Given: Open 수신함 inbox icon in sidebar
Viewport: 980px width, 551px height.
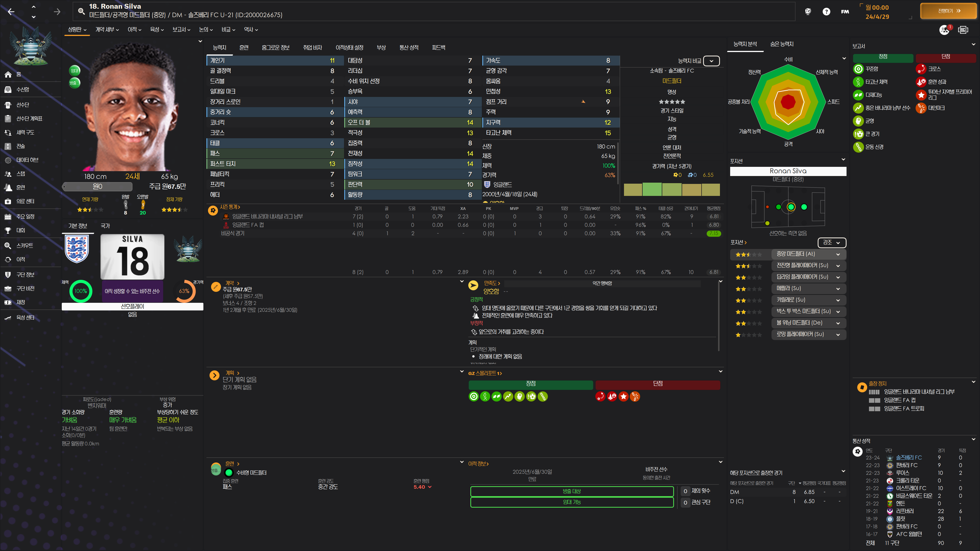Looking at the screenshot, I should pos(8,89).
